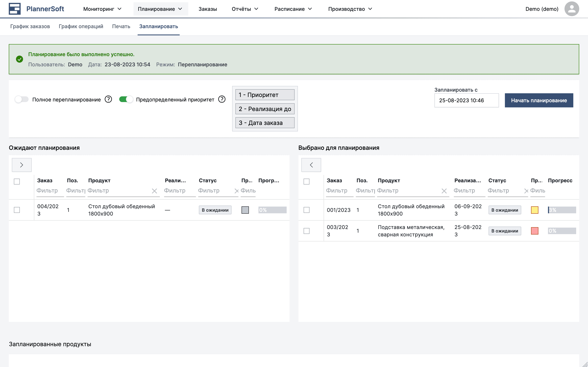
Task: Clear the Продукт filter in Выбрано для планирования table
Action: tap(444, 191)
